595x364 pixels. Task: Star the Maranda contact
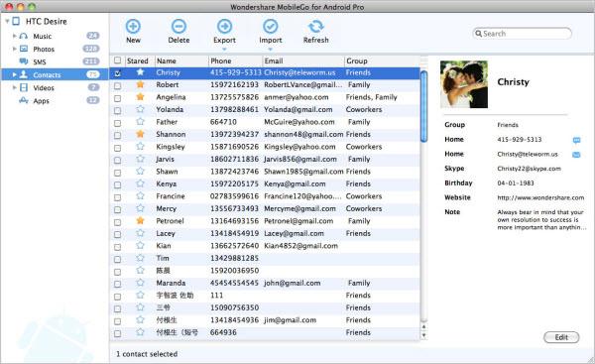click(x=141, y=283)
